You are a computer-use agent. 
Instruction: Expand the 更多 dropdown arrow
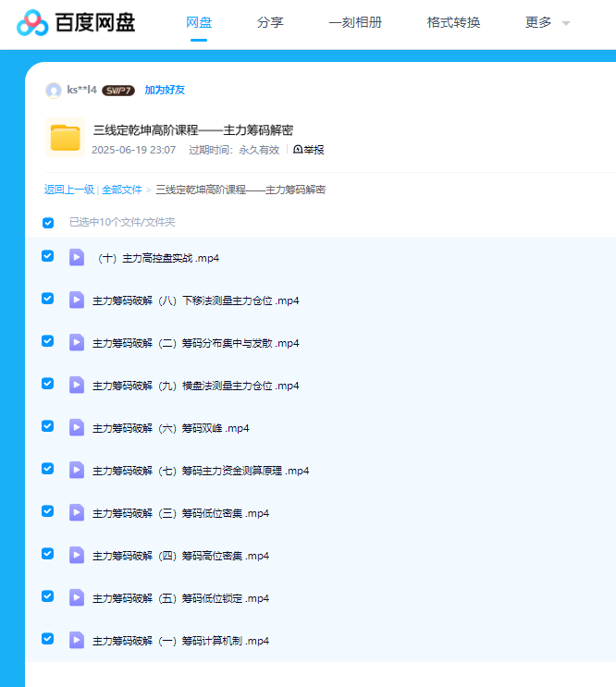point(566,23)
